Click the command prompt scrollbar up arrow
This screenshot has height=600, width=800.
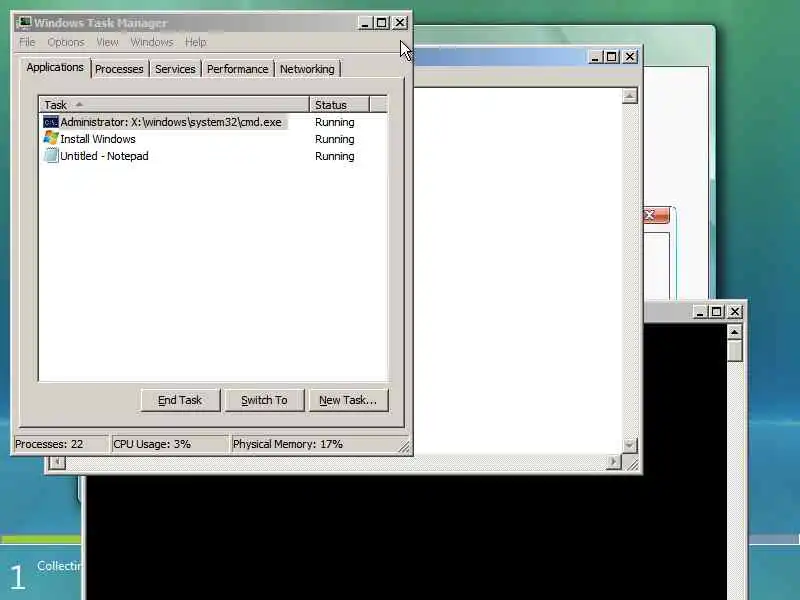point(734,333)
